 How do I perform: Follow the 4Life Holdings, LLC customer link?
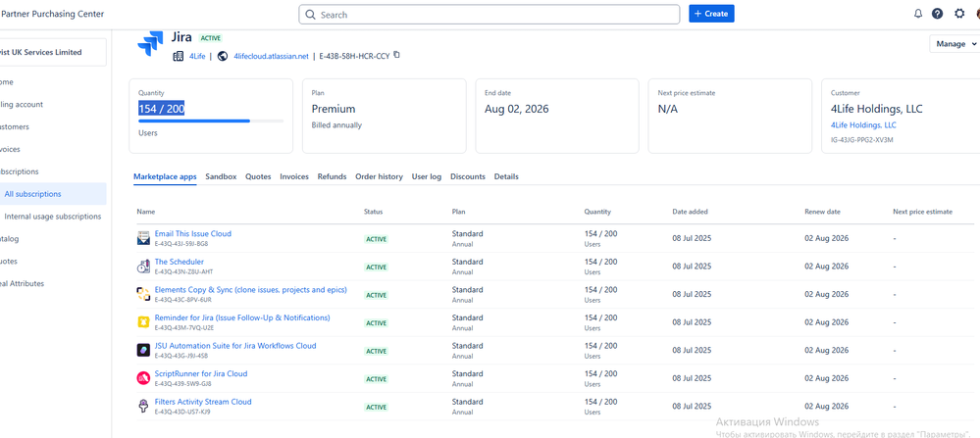point(863,125)
